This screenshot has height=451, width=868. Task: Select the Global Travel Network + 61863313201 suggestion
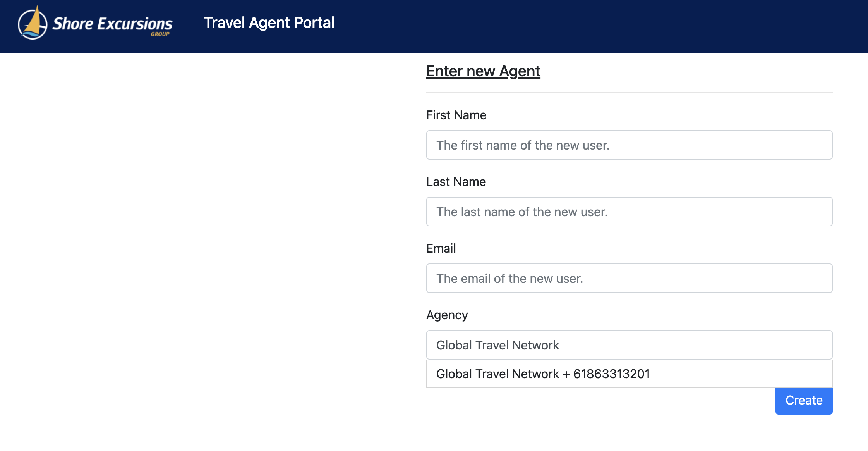(x=629, y=374)
